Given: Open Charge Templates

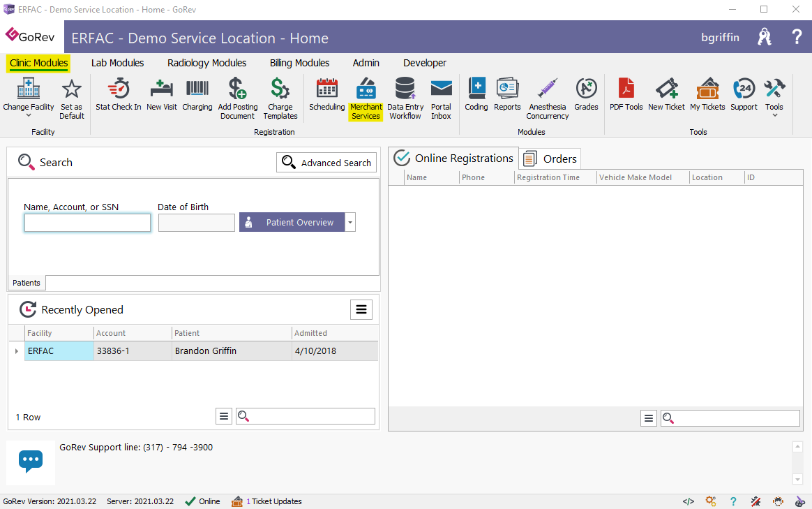Looking at the screenshot, I should [x=280, y=98].
